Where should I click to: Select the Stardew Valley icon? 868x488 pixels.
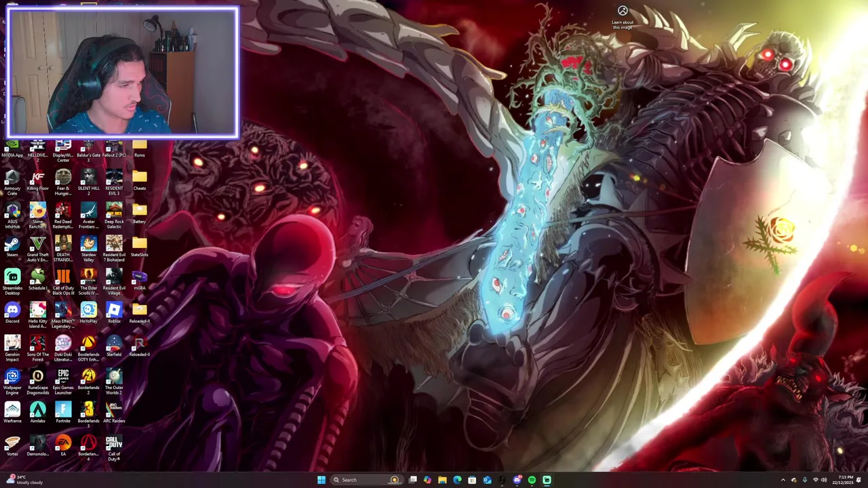pyautogui.click(x=88, y=249)
